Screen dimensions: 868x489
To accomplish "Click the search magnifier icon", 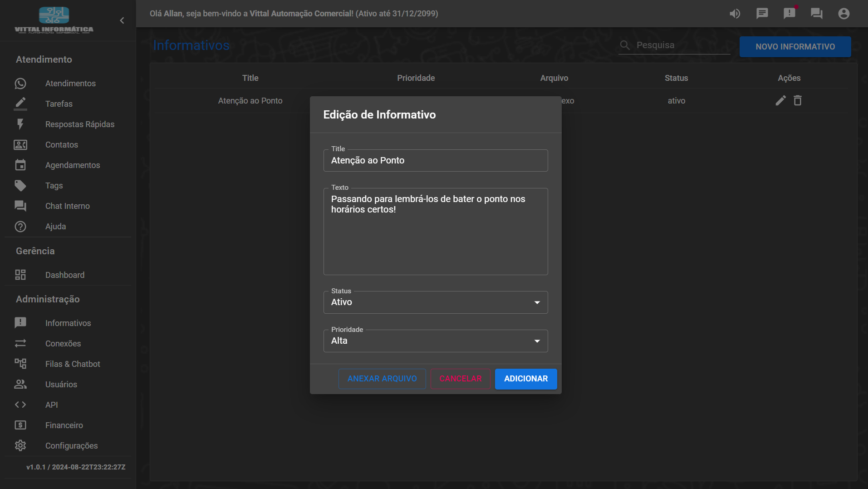I will (625, 45).
